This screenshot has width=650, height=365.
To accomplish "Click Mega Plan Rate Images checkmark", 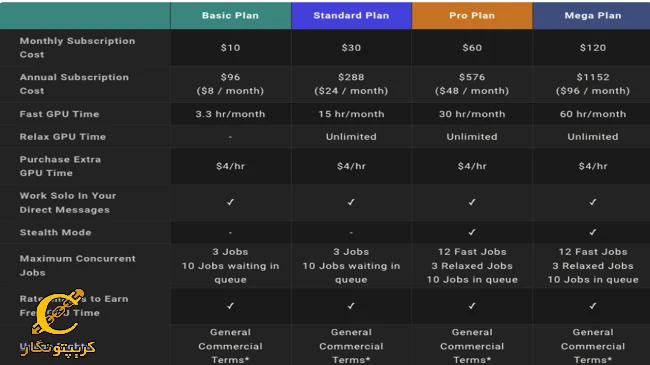I will [x=593, y=306].
